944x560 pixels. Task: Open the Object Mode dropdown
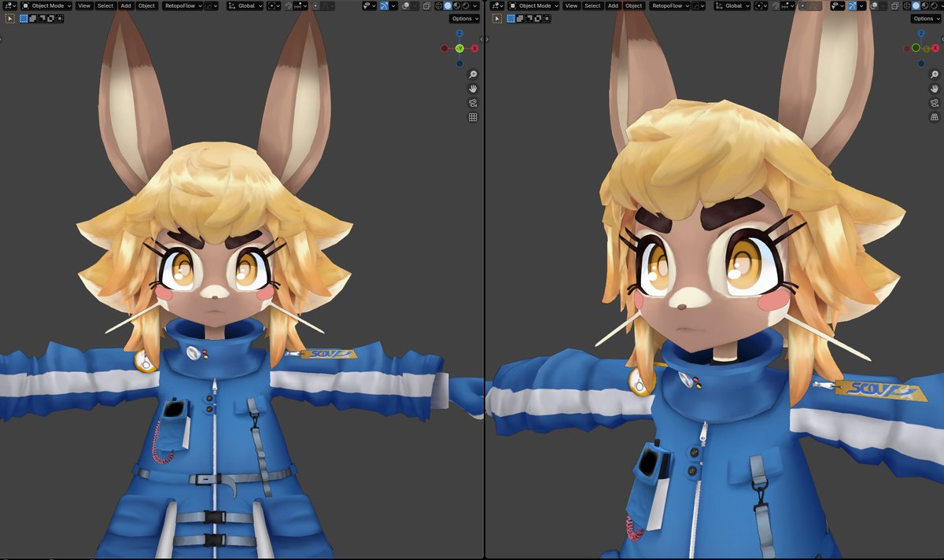tap(45, 6)
